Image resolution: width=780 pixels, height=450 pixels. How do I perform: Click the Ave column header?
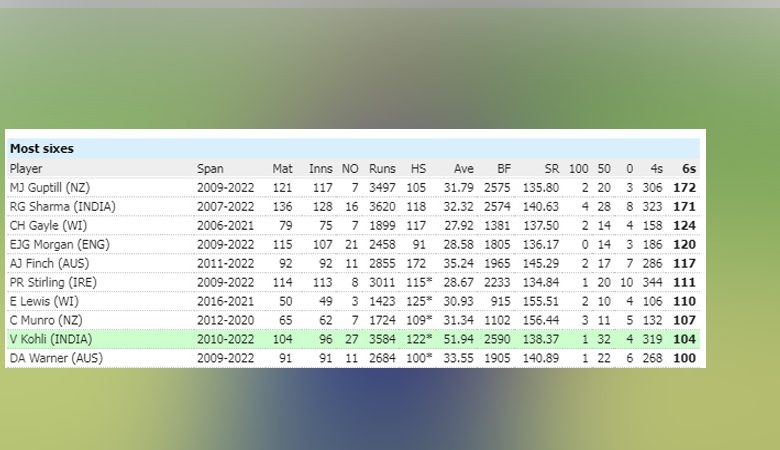click(463, 169)
